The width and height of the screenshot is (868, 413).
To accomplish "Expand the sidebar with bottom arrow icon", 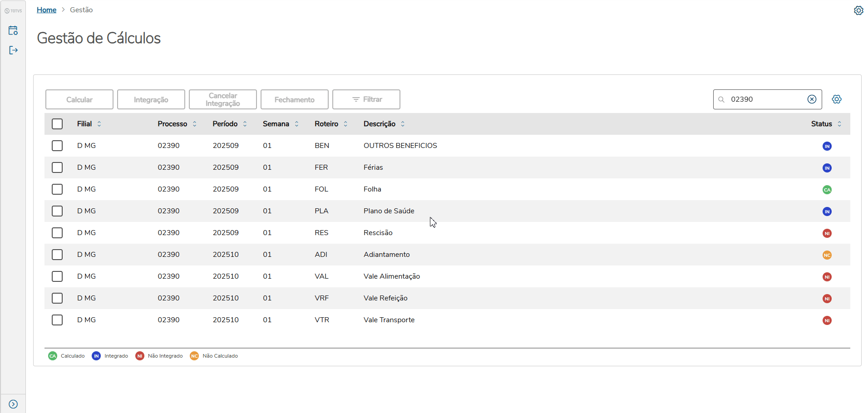I will 13,404.
